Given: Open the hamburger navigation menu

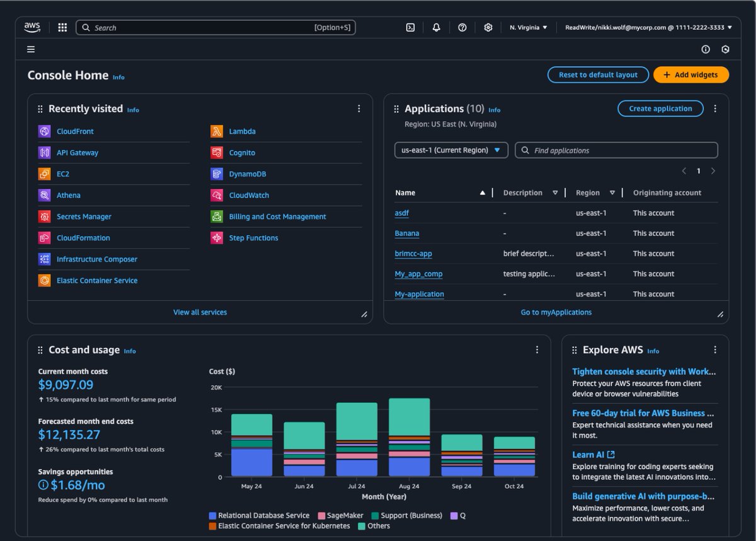Looking at the screenshot, I should (x=31, y=49).
